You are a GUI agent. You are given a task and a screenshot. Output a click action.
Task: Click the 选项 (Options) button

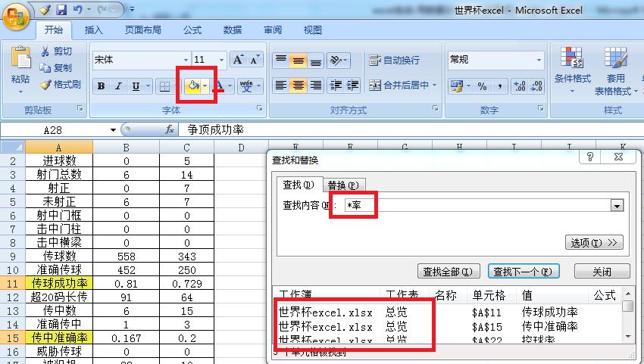[x=594, y=243]
